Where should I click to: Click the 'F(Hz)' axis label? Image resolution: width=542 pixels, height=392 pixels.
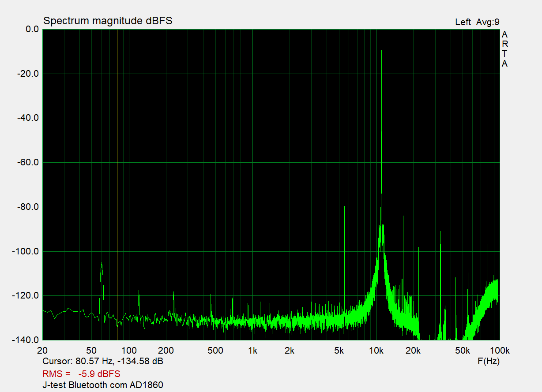coord(489,362)
